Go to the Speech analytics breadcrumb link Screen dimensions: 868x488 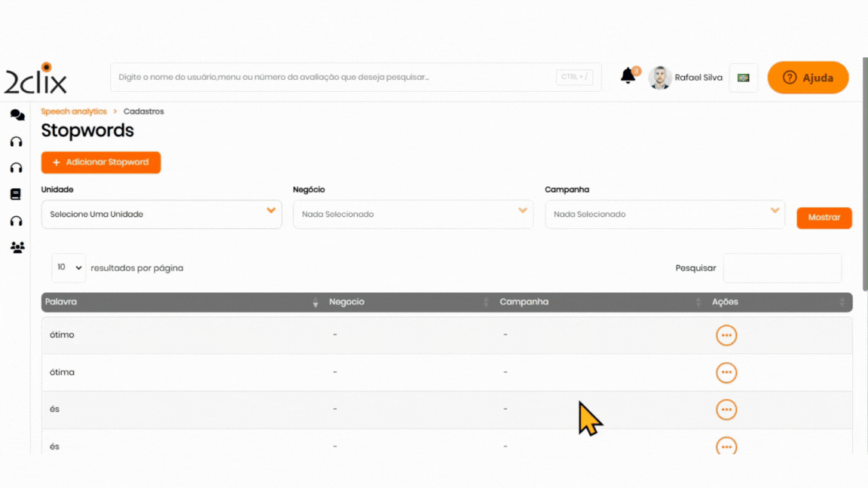[x=74, y=111]
